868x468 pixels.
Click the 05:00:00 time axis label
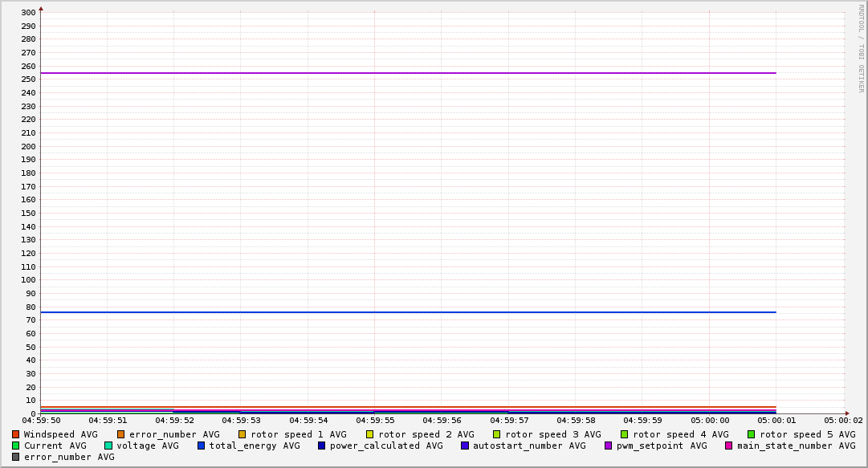coord(710,420)
